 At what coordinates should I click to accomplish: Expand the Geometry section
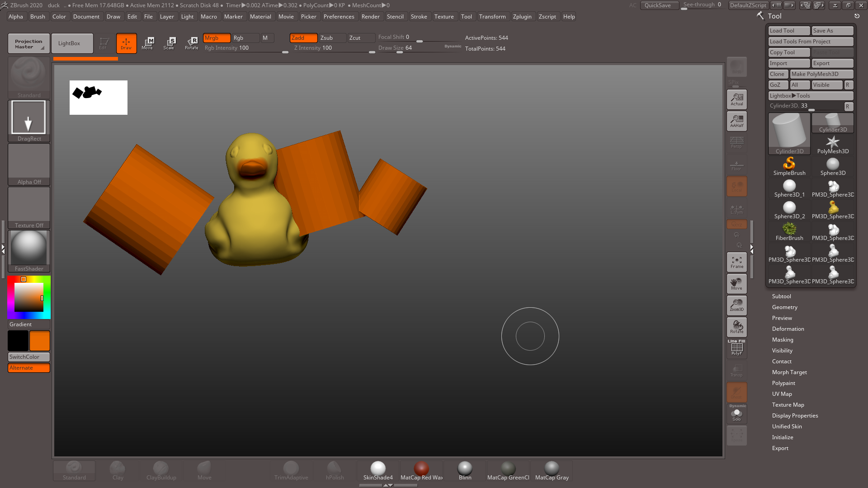[x=784, y=307]
